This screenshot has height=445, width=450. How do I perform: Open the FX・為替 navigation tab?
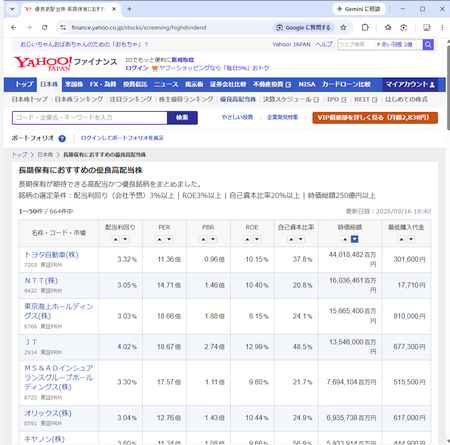tap(103, 85)
